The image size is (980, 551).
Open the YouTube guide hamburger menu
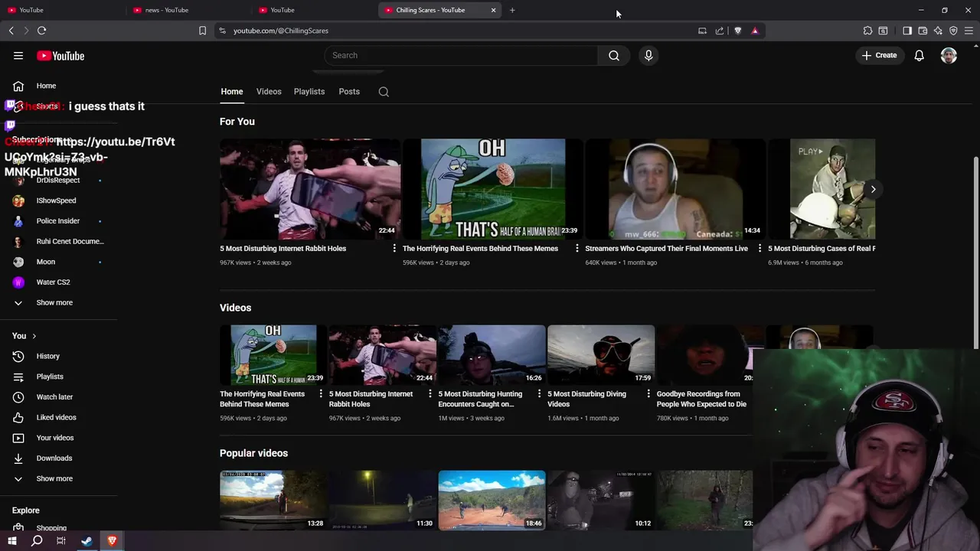(x=18, y=56)
